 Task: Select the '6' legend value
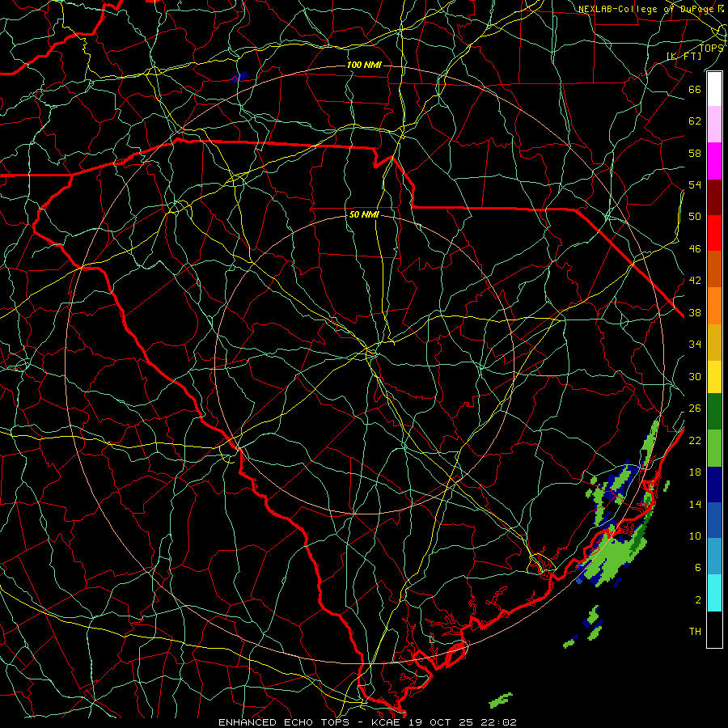pyautogui.click(x=698, y=568)
